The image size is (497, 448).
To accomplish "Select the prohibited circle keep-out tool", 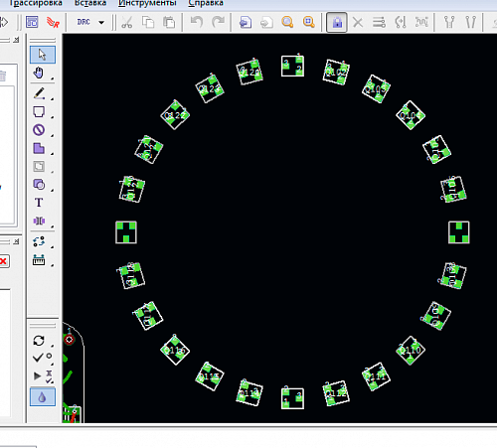I will click(39, 130).
